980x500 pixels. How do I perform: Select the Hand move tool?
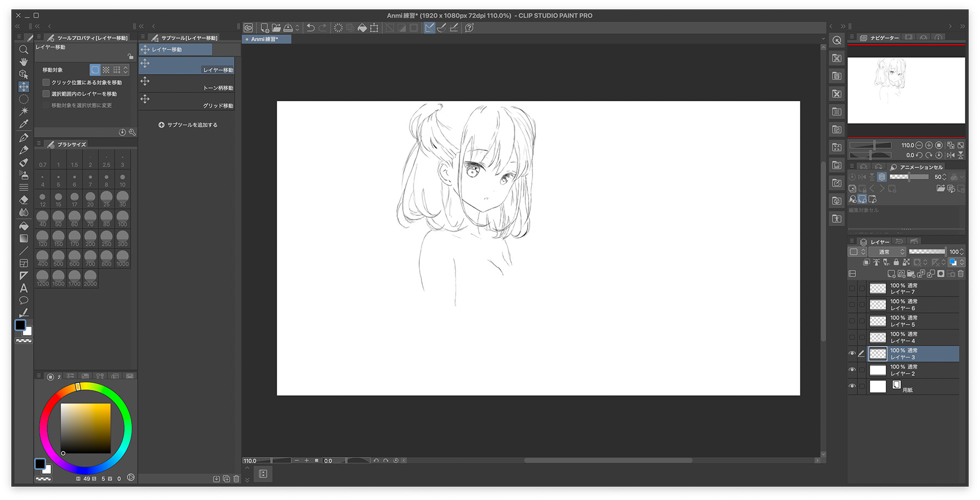(x=23, y=62)
